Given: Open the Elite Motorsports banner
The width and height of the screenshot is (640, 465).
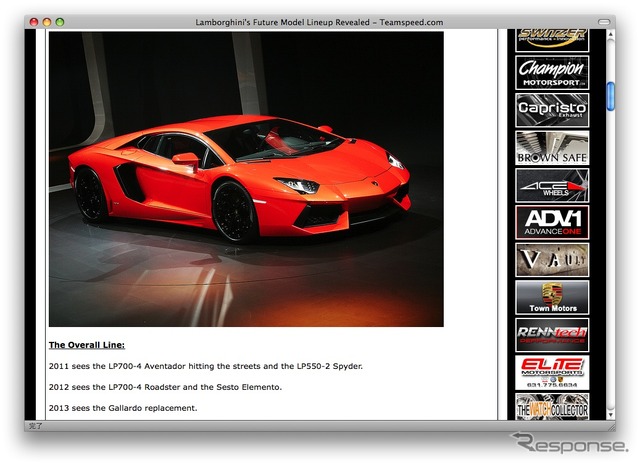Looking at the screenshot, I should (552, 372).
